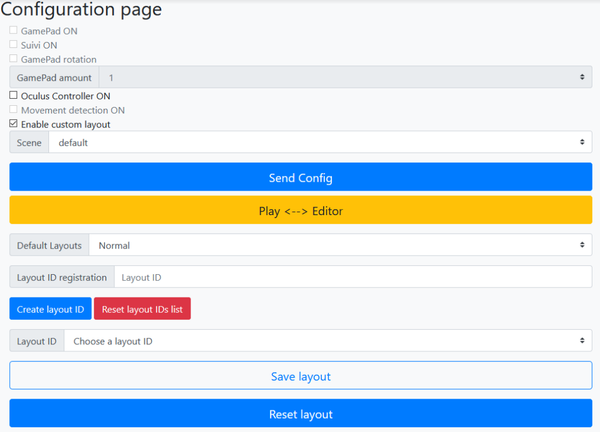Click the outlined Save layout button
The image size is (600, 432).
300,376
